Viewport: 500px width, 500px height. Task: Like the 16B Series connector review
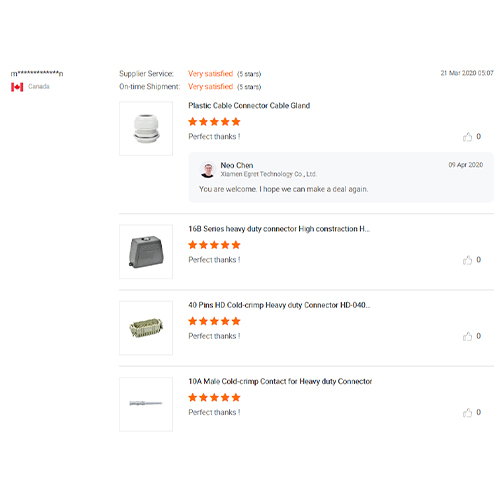click(x=467, y=260)
